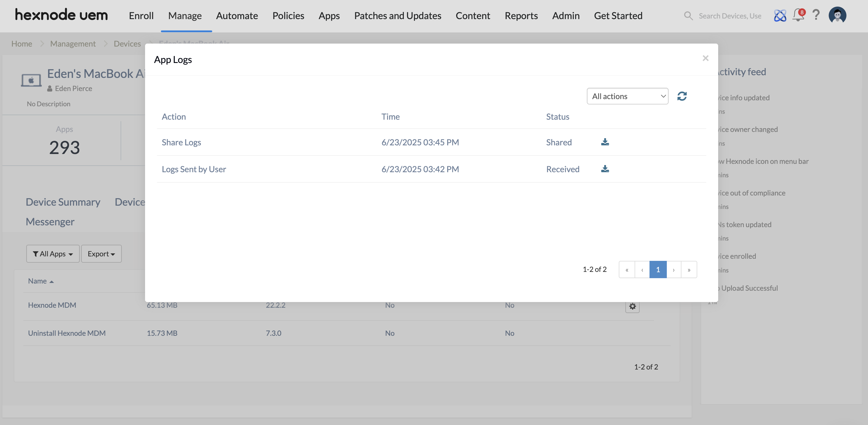Image resolution: width=868 pixels, height=425 pixels.
Task: Click timestamp 6/23/2025 03:42 PM
Action: [420, 169]
